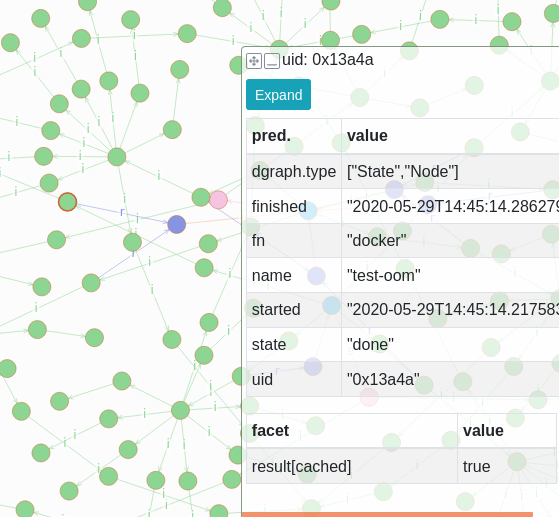Click the "facet" column header
The width and height of the screenshot is (559, 517).
352,430
